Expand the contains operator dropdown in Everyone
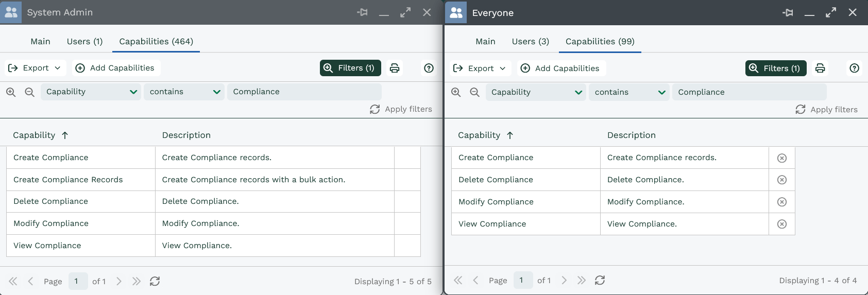The image size is (868, 295). (629, 92)
